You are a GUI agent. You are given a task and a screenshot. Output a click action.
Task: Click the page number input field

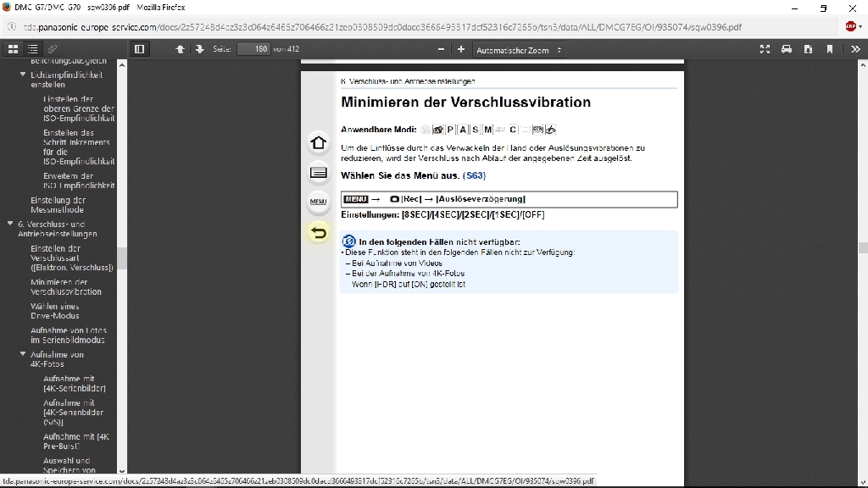click(254, 49)
